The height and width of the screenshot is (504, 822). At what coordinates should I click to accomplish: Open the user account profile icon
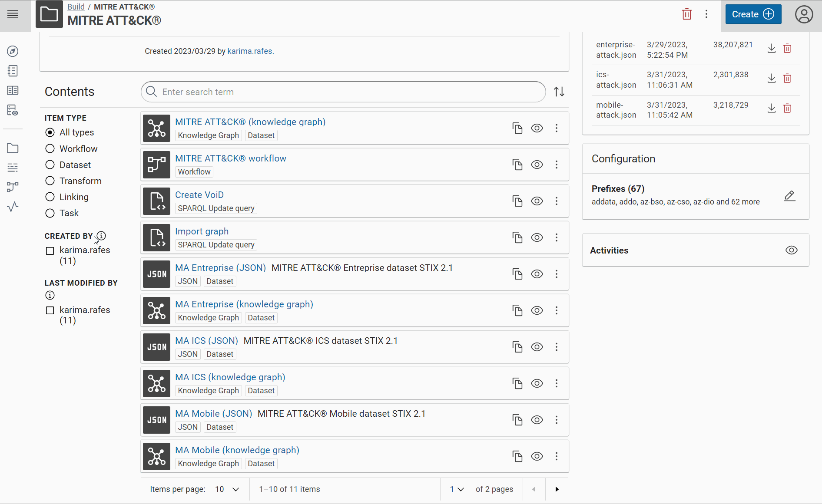(804, 14)
